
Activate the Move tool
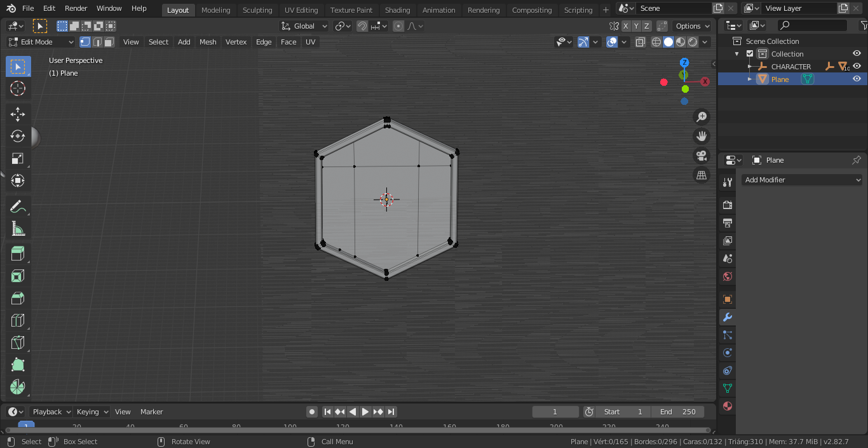tap(18, 114)
